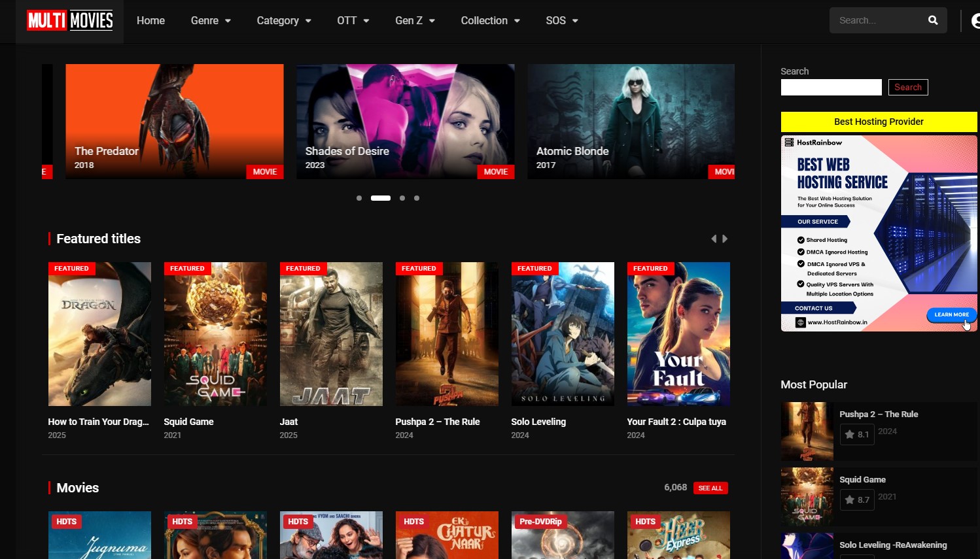The height and width of the screenshot is (559, 980).
Task: Open the user account icon at top right
Action: pyautogui.click(x=976, y=20)
